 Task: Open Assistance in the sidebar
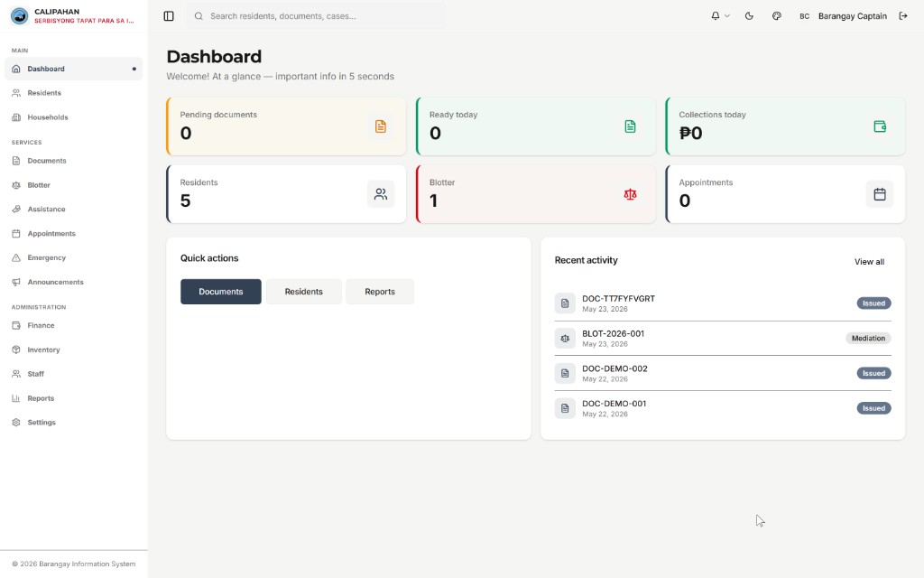74,209
